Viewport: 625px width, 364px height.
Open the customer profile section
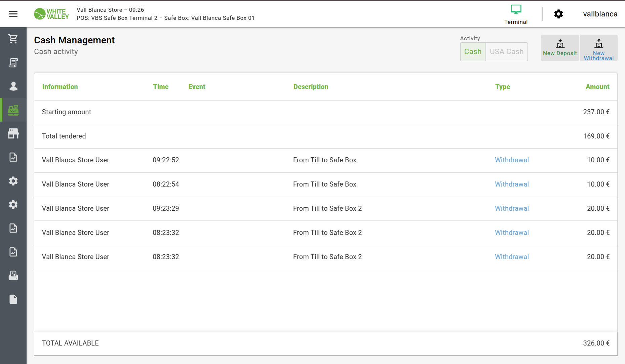tap(13, 86)
